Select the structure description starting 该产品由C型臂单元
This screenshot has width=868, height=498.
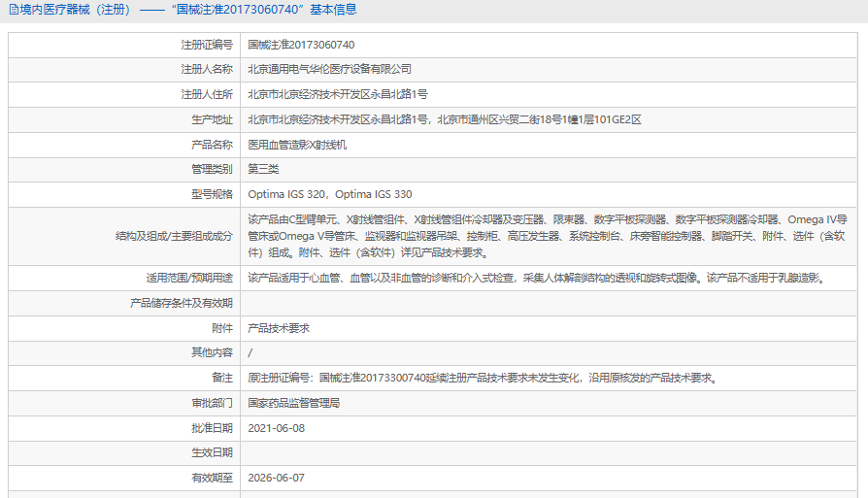click(x=548, y=236)
